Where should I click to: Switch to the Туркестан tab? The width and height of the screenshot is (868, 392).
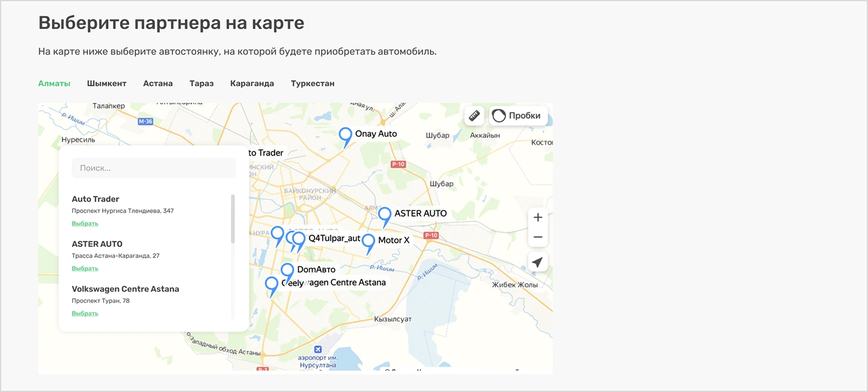pyautogui.click(x=313, y=83)
